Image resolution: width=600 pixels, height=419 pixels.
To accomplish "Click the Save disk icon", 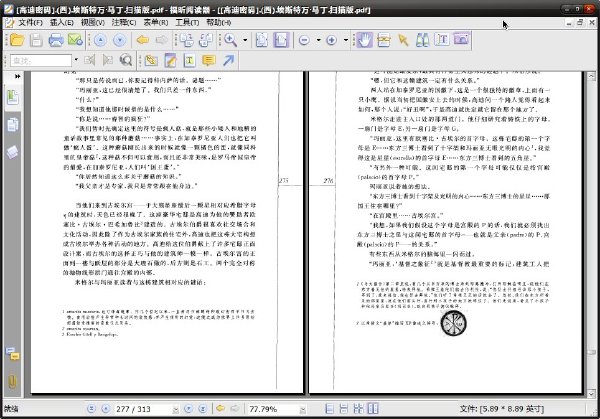I will point(36,40).
